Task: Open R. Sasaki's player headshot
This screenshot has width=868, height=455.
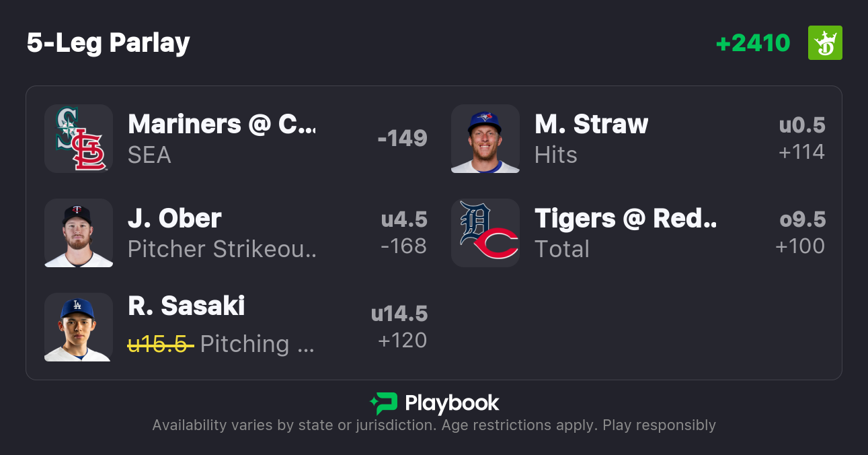Action: (79, 327)
